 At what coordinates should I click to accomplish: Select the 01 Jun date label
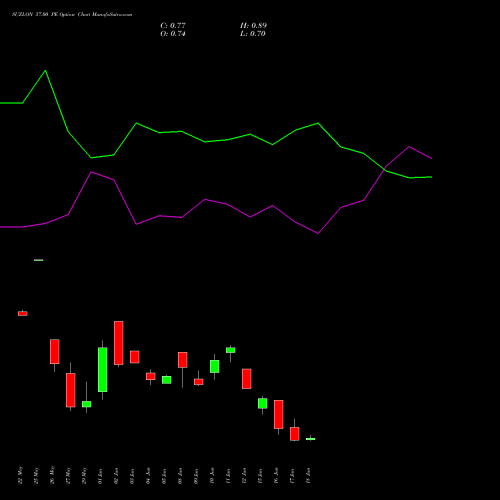click(101, 476)
